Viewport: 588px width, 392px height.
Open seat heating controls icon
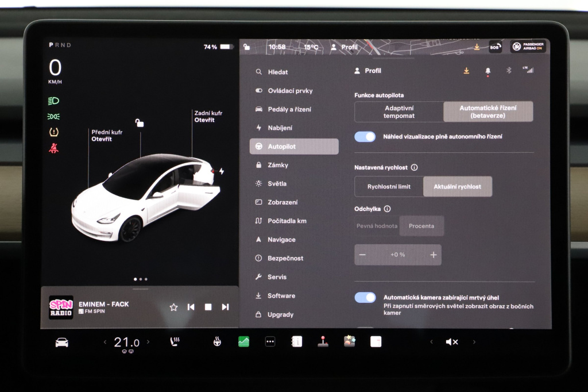click(174, 342)
